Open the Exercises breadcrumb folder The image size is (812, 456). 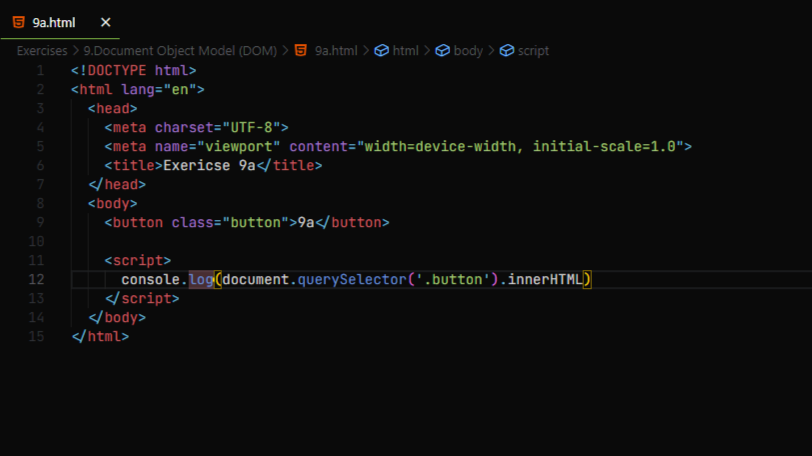(42, 51)
